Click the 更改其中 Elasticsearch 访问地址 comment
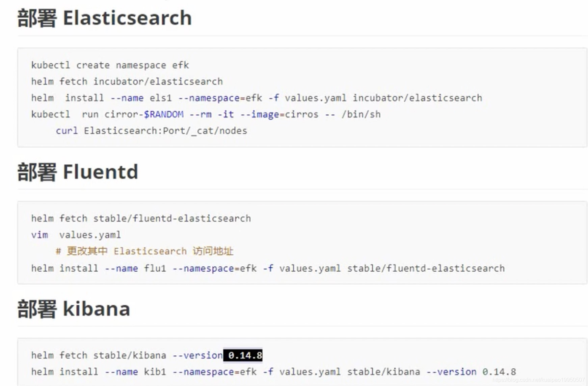The height and width of the screenshot is (386, 588). click(144, 251)
